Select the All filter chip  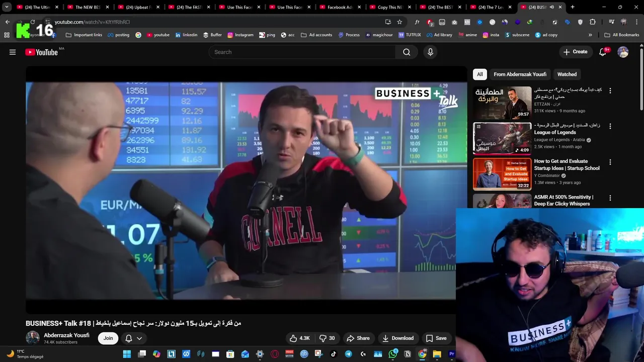480,74
